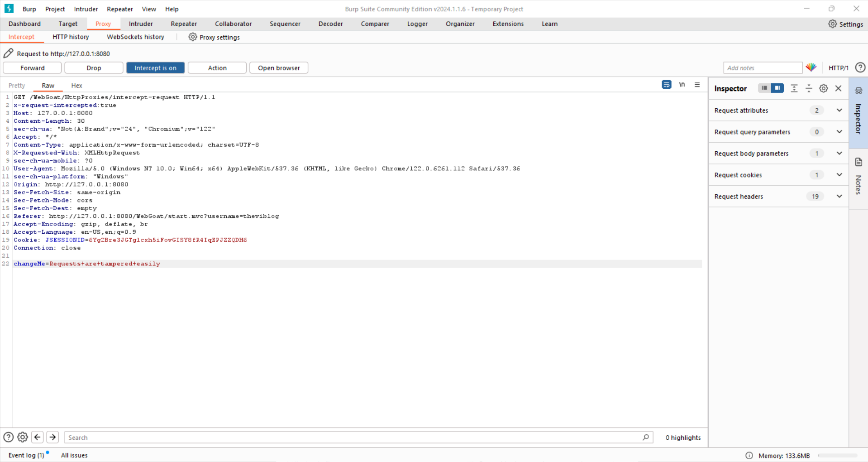
Task: Click the highlight color picker icon
Action: coord(811,67)
